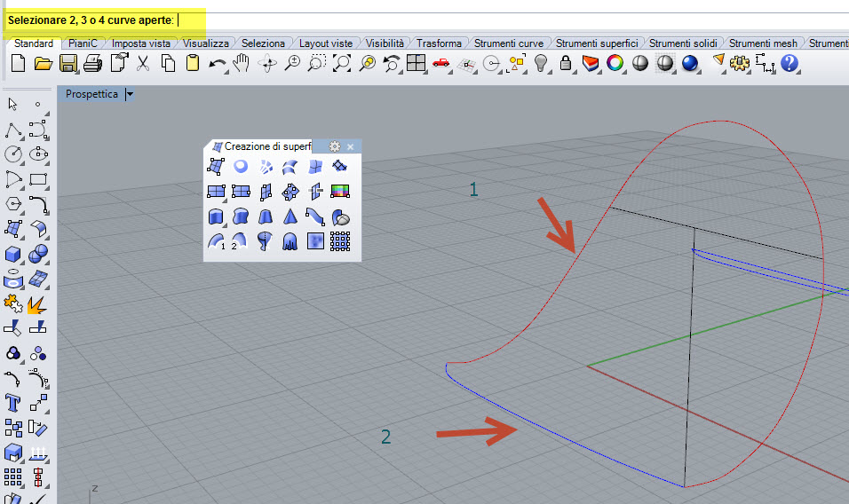This screenshot has height=504, width=849.
Task: Click the Save file icon
Action: pos(68,63)
